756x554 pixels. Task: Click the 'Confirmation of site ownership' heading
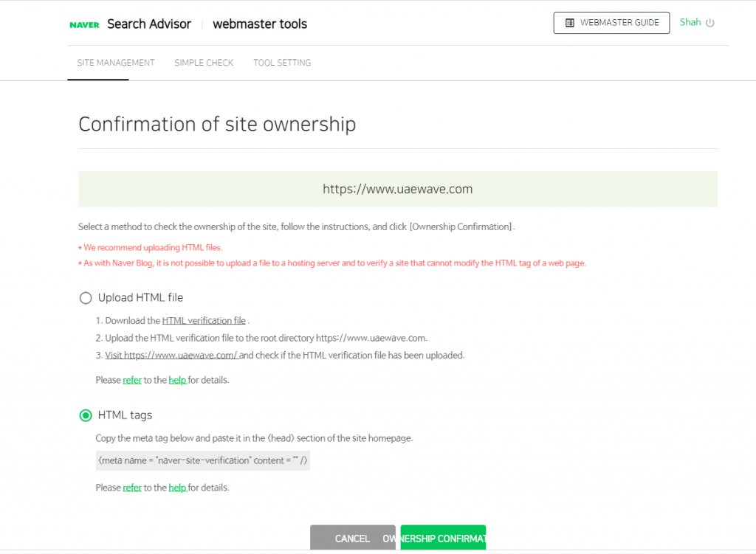pyautogui.click(x=218, y=124)
